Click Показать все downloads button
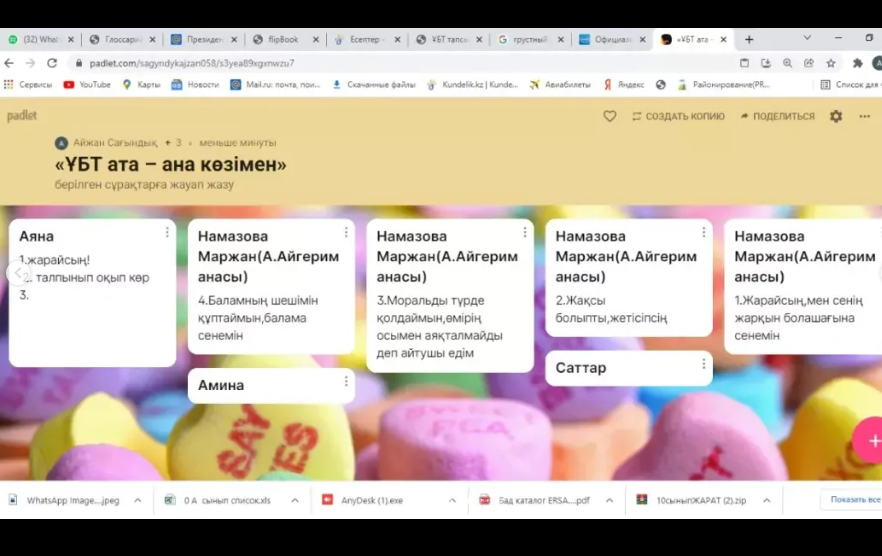Image resolution: width=882 pixels, height=556 pixels. [852, 499]
